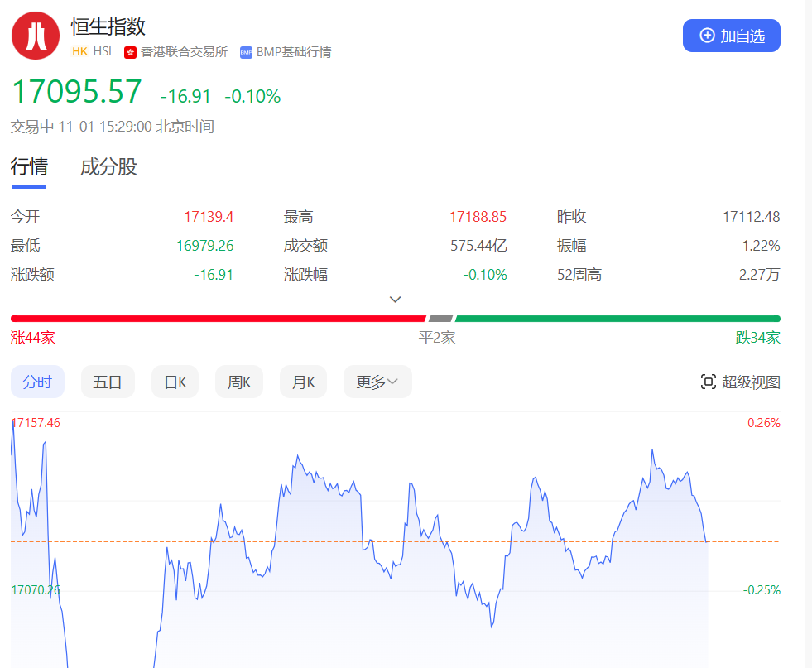Click BMP基础行情 label
Screen dimensions: 812x668
(294, 52)
